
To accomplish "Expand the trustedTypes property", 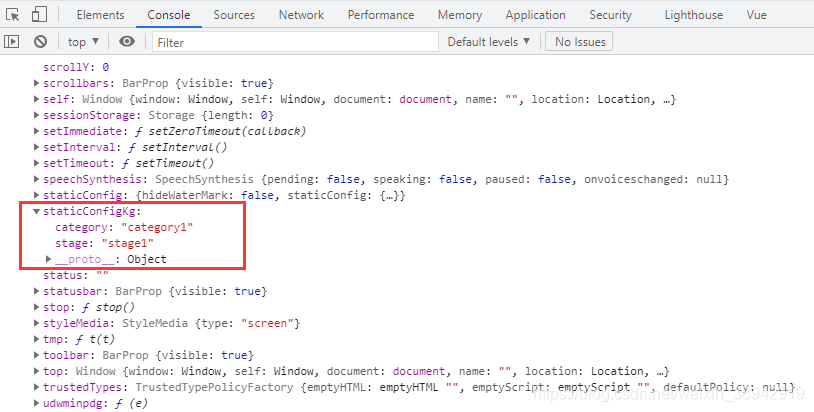I will click(x=37, y=387).
